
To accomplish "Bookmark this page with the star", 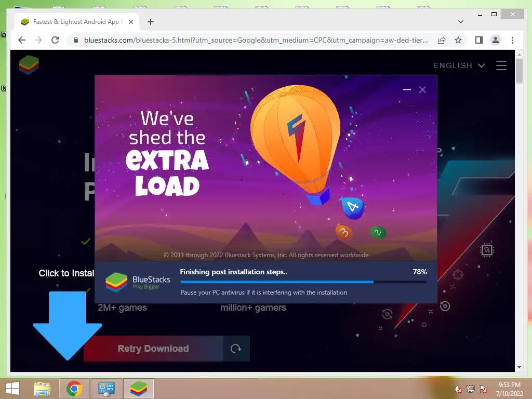I will coord(458,40).
